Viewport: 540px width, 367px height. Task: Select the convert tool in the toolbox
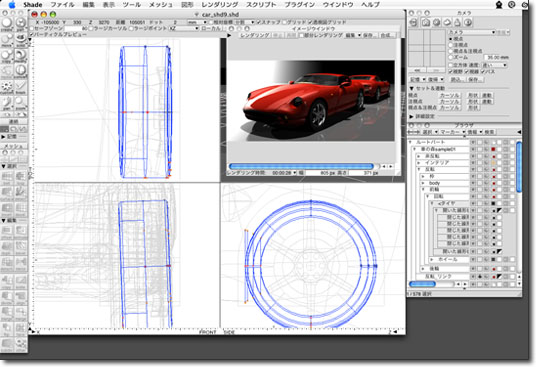tap(21, 72)
